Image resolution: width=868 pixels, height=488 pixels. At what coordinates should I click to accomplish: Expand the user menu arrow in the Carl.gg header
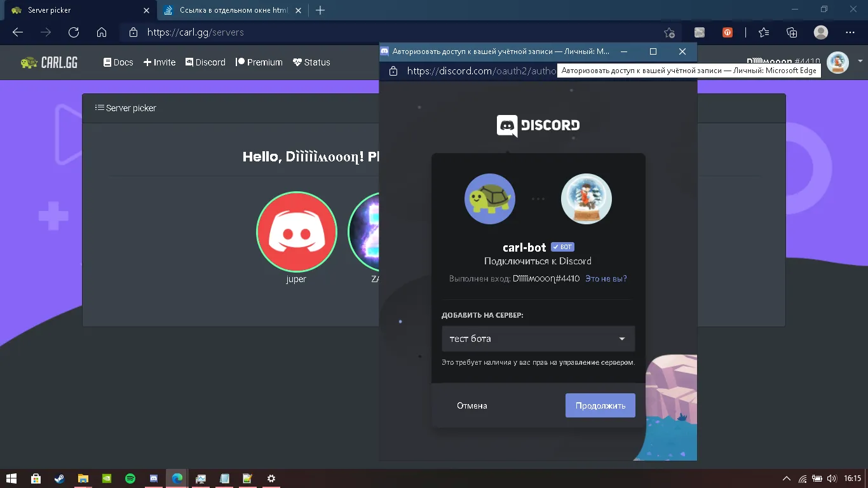tap(860, 62)
